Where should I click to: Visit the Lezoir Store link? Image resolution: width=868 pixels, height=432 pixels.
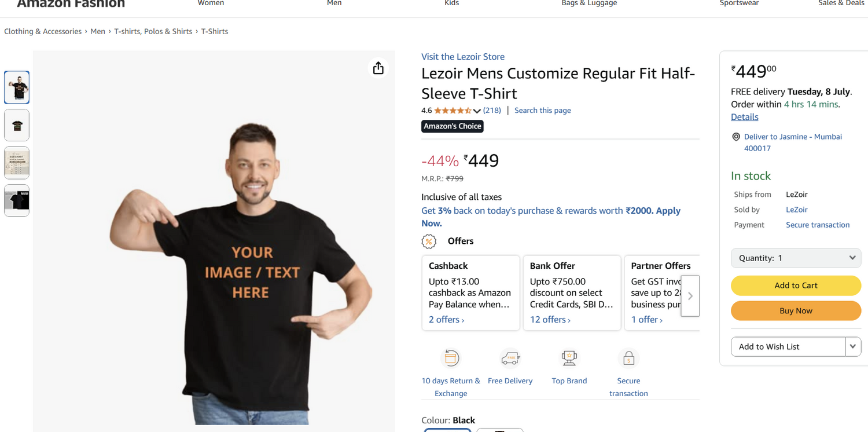[x=463, y=57]
